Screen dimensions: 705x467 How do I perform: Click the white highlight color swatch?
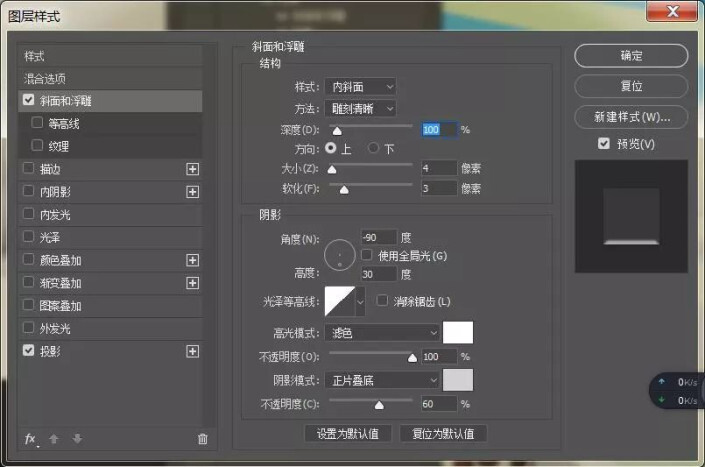click(x=458, y=332)
